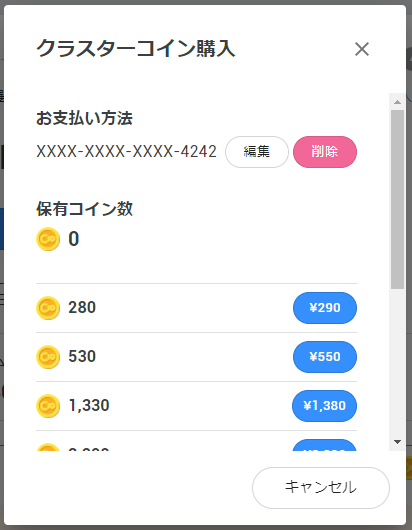The height and width of the screenshot is (530, 412).
Task: Select the ¥1,380 purchase button
Action: point(324,406)
